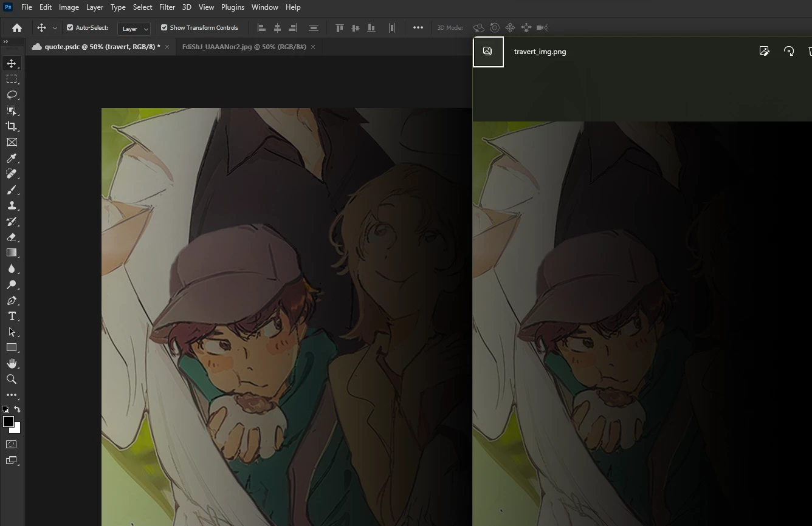Select the Lasso tool
This screenshot has width=812, height=526.
[x=12, y=95]
